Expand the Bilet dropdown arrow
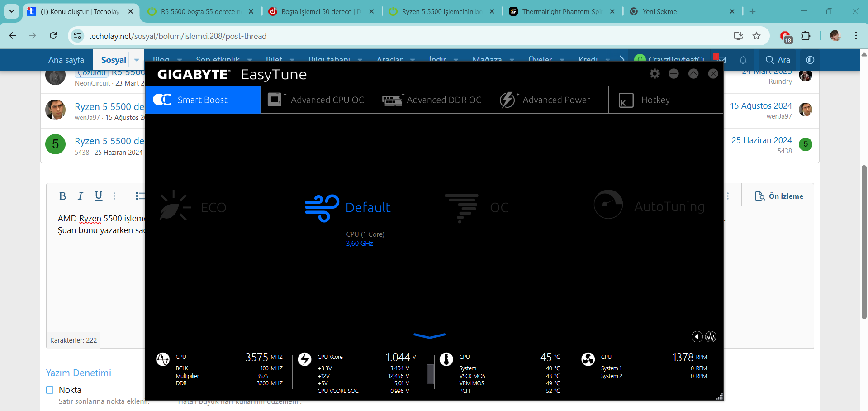868x411 pixels. (292, 60)
